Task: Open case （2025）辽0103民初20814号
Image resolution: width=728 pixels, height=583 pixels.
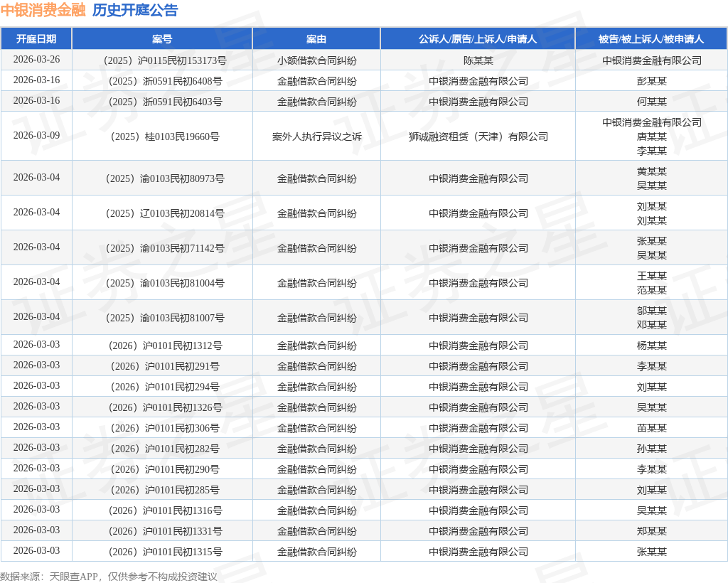Action: (x=162, y=213)
